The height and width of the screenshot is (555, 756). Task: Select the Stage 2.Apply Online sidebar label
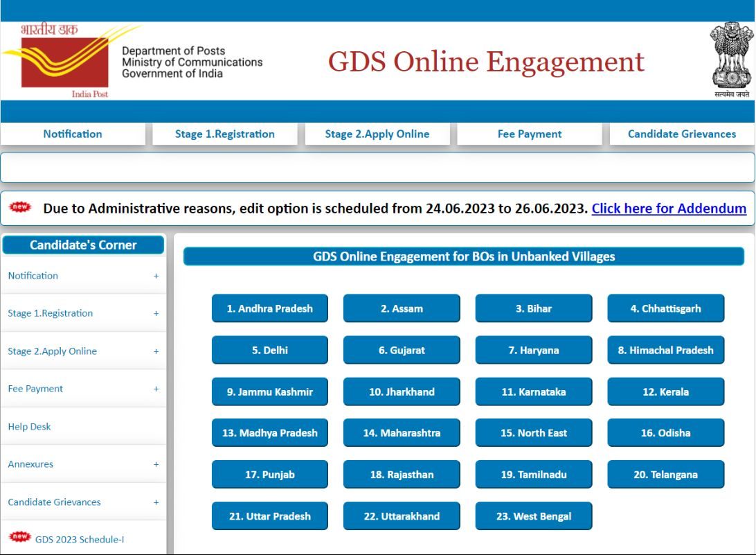click(52, 351)
